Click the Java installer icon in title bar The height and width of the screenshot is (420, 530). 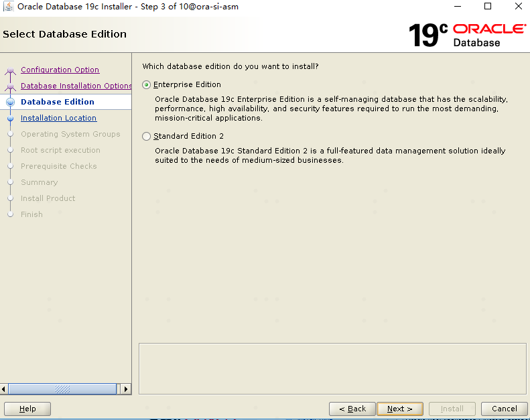[x=8, y=7]
